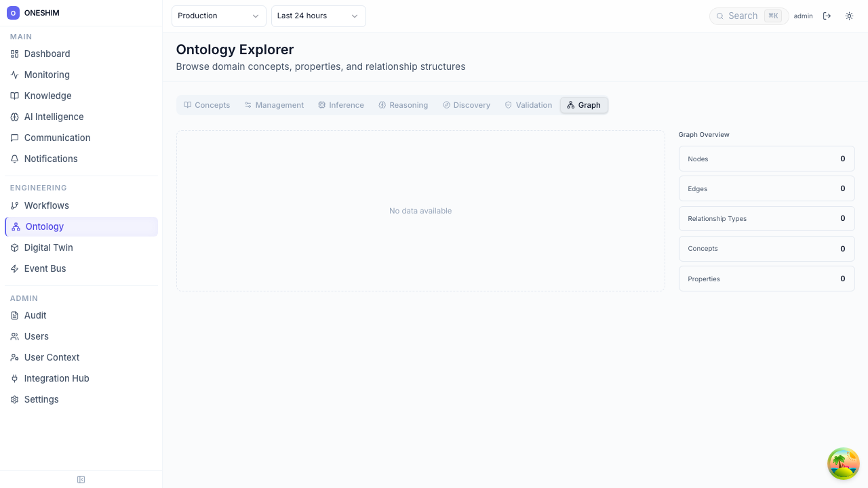Screen dimensions: 868x488
Task: Switch to the Concepts tab
Action: coord(207,105)
